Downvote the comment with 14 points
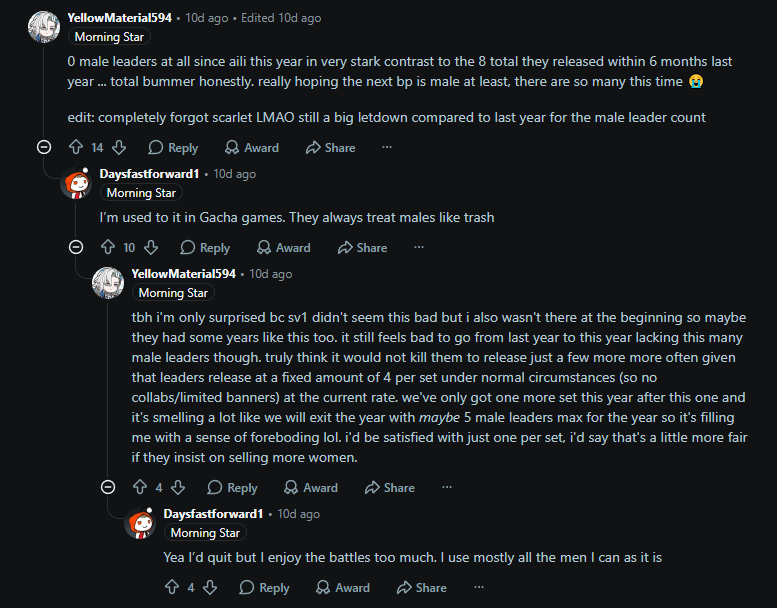This screenshot has height=608, width=777. coord(119,147)
